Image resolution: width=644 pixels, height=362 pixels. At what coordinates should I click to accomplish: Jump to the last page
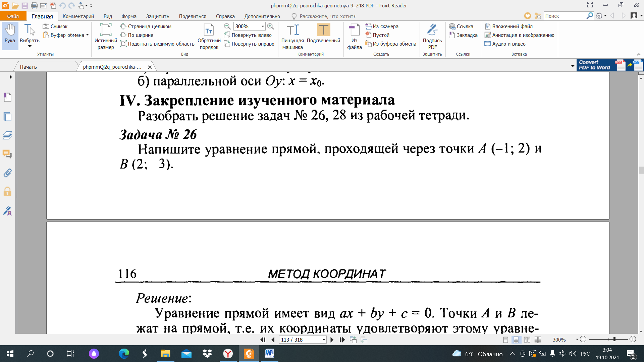(x=342, y=340)
